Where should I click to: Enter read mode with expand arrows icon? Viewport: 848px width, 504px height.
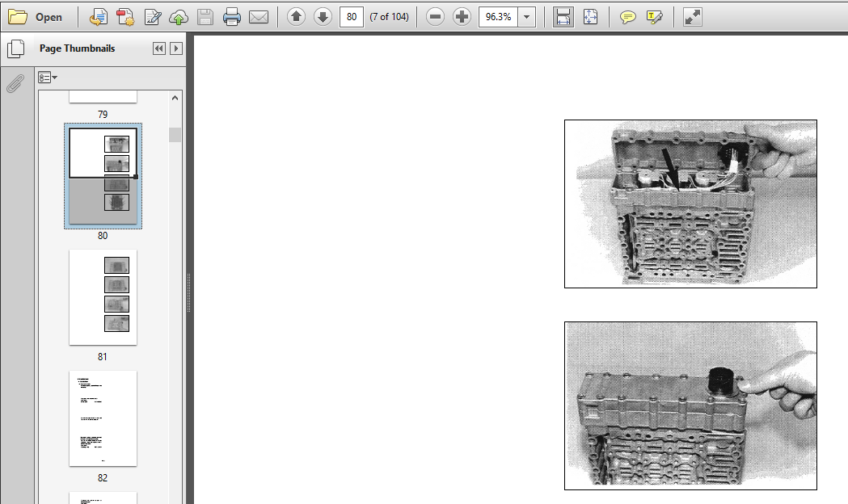pyautogui.click(x=692, y=17)
